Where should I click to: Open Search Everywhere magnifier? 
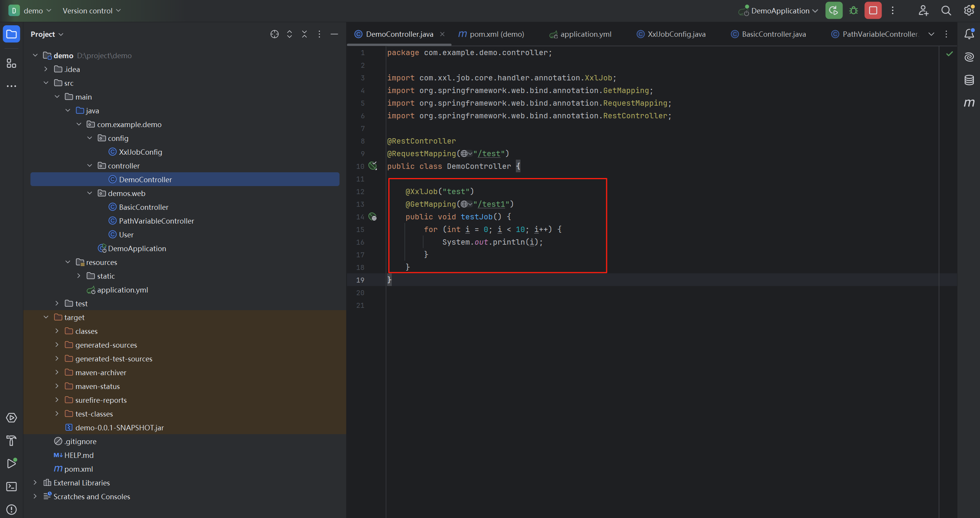pyautogui.click(x=946, y=11)
